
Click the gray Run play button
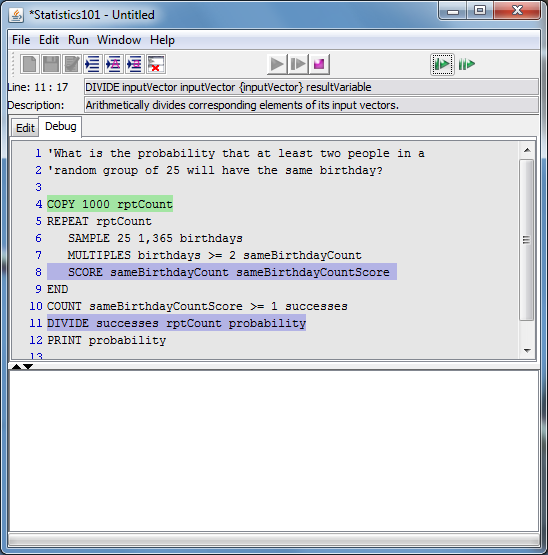[277, 64]
